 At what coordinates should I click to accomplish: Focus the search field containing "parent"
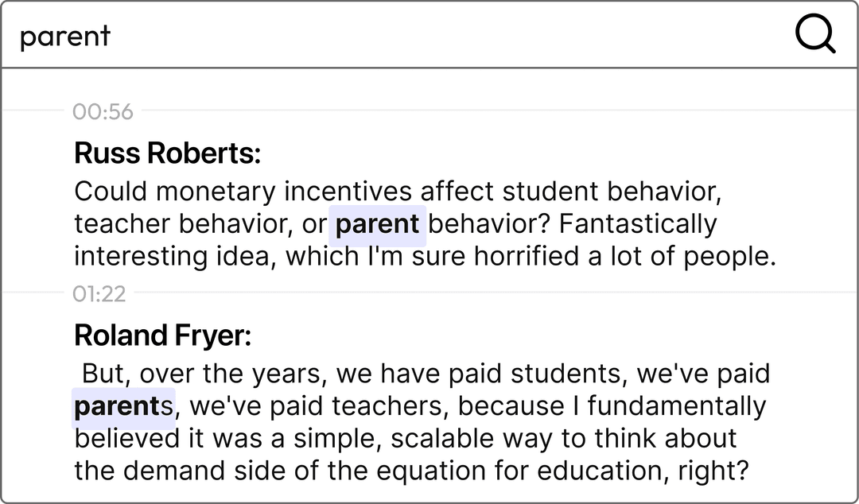tap(395, 36)
